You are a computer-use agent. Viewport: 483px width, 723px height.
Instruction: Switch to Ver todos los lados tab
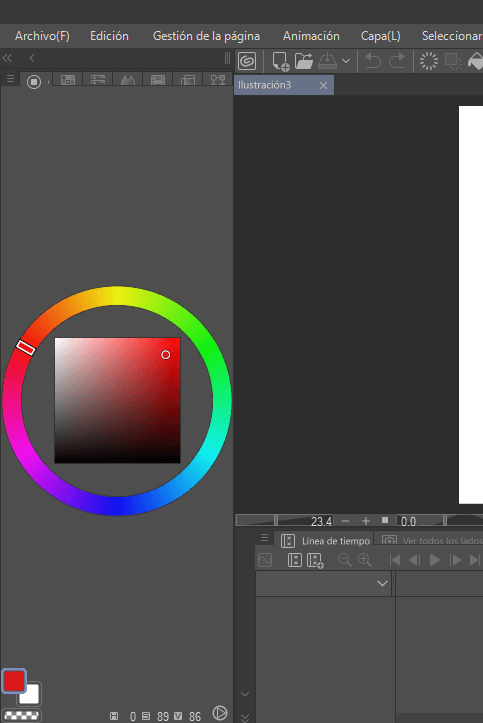[x=431, y=541]
